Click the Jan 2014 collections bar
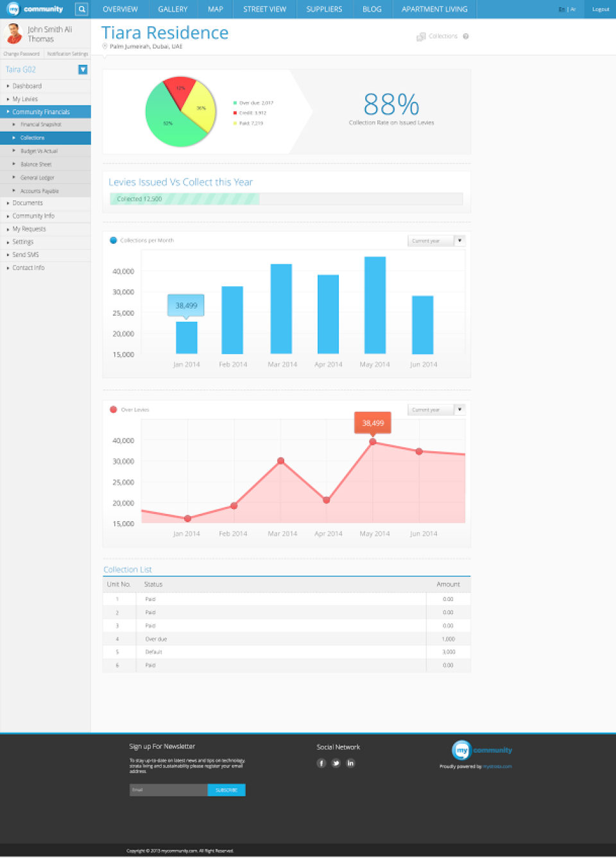The height and width of the screenshot is (858, 616). 187,338
